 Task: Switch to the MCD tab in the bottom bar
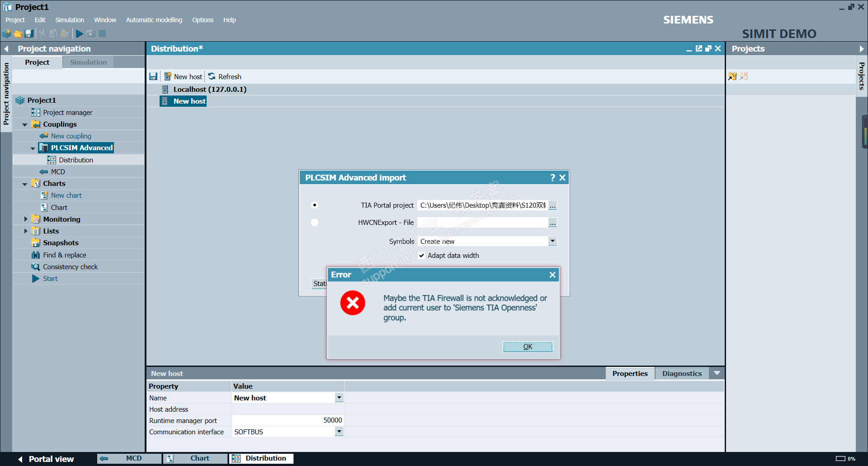coord(129,458)
